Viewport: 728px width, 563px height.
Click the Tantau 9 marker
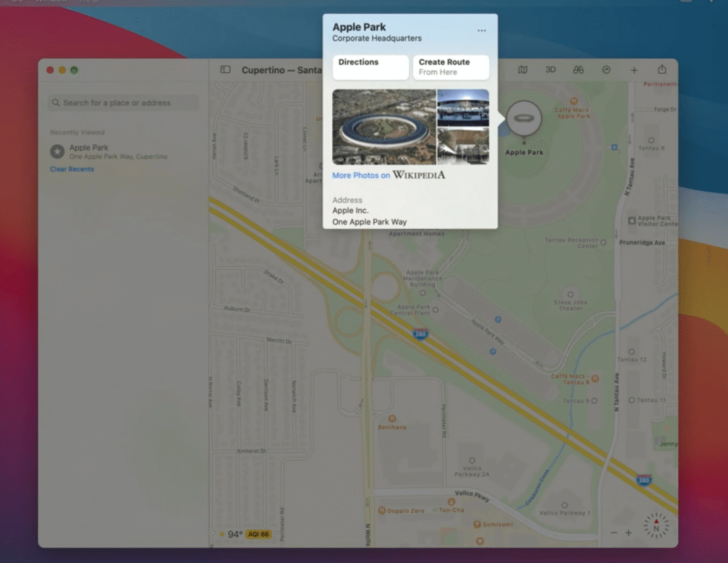pos(595,401)
